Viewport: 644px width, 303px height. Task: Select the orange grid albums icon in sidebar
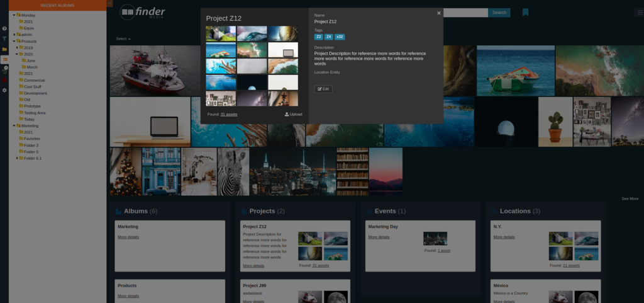pos(4,60)
